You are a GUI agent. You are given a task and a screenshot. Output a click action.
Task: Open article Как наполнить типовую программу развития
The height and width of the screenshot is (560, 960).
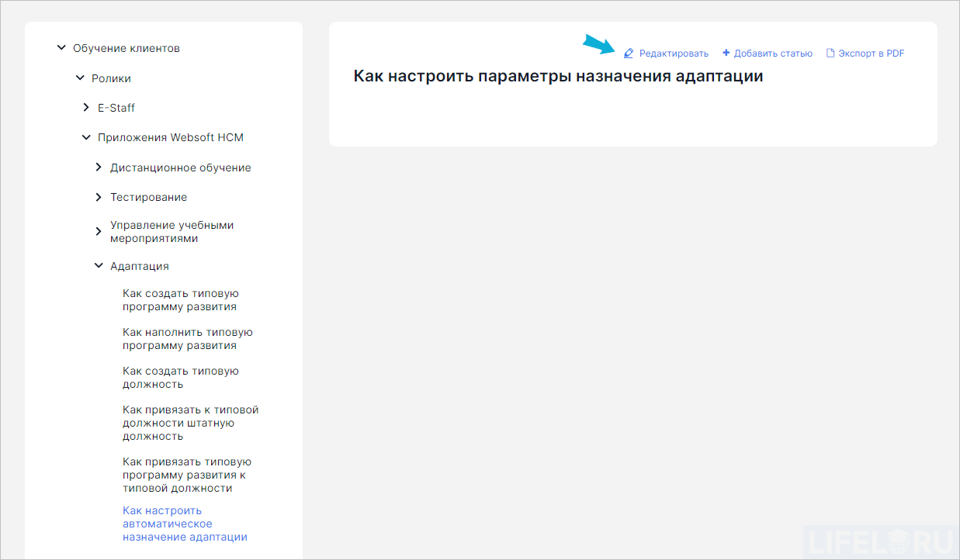pyautogui.click(x=188, y=338)
